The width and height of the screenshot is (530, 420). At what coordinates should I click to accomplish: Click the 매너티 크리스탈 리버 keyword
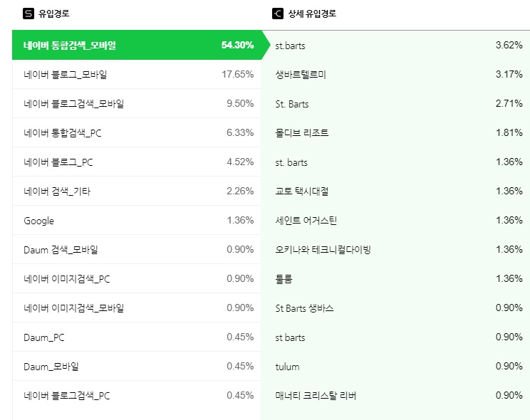coord(316,395)
